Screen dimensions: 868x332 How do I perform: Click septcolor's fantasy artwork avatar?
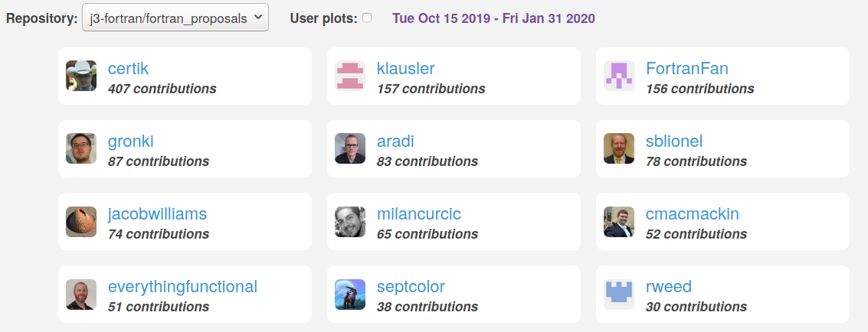click(350, 295)
